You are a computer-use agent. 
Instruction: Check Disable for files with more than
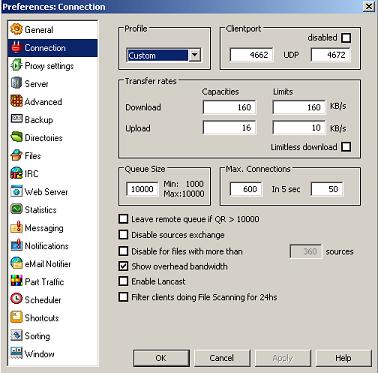(x=123, y=251)
